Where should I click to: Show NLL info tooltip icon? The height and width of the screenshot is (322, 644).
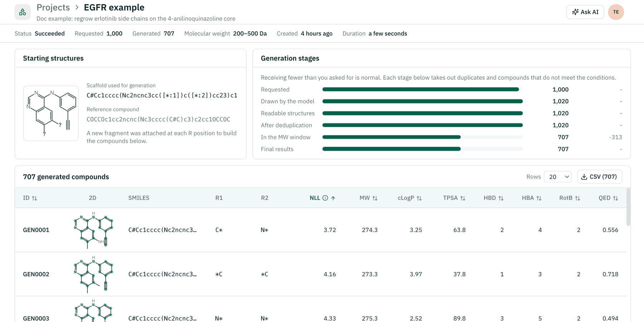coord(325,198)
